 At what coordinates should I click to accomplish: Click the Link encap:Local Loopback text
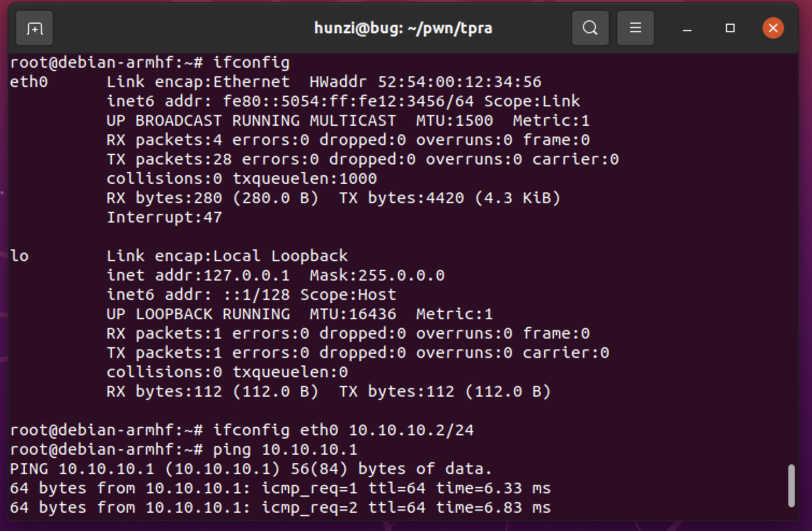coord(227,256)
